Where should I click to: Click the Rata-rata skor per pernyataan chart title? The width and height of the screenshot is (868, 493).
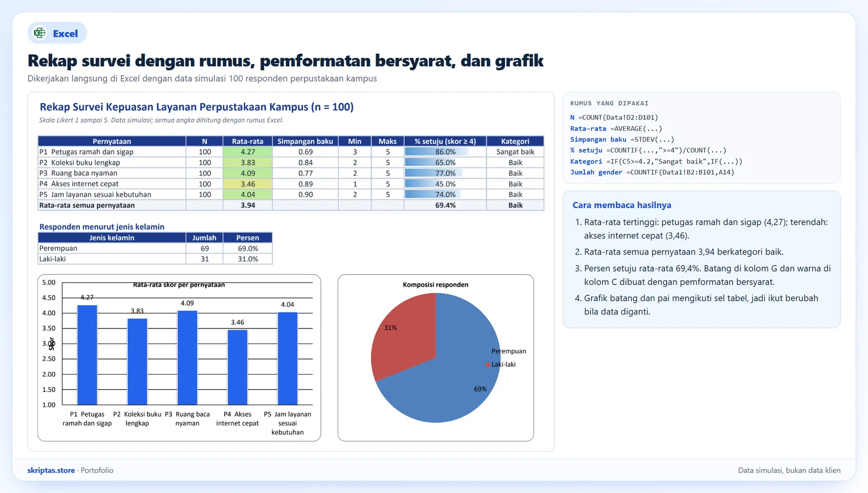(179, 285)
